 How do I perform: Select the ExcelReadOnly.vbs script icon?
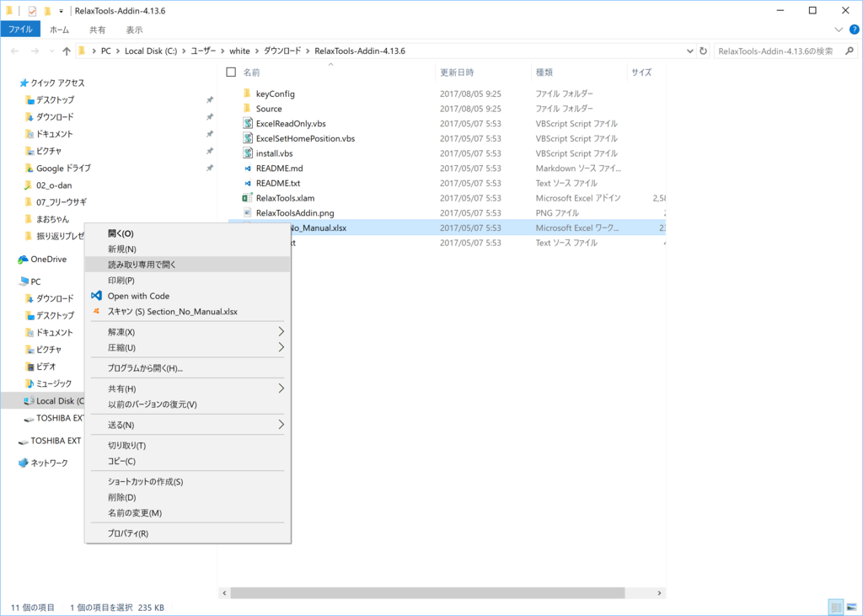click(248, 123)
